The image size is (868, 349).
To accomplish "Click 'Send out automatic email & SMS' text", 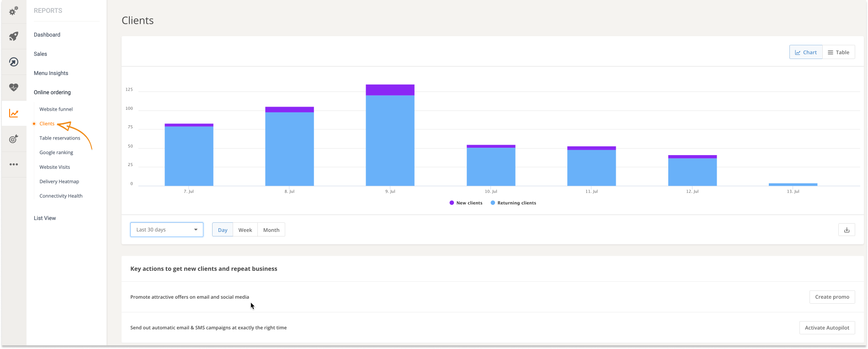I will (x=208, y=328).
